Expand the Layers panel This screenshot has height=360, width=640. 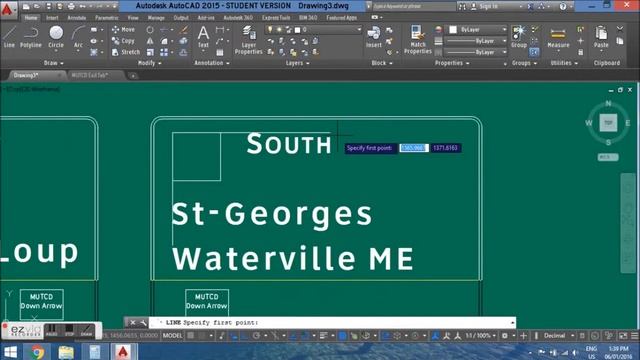click(x=298, y=63)
